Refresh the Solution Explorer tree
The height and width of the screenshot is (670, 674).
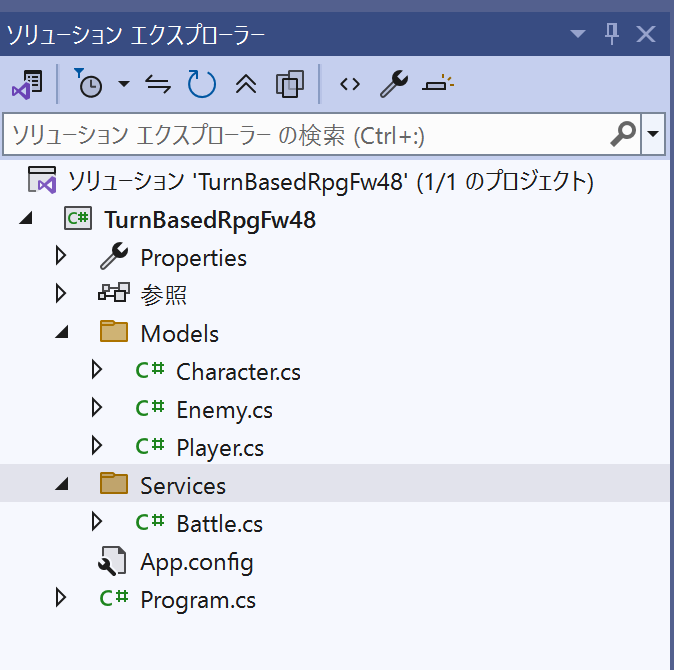[202, 83]
